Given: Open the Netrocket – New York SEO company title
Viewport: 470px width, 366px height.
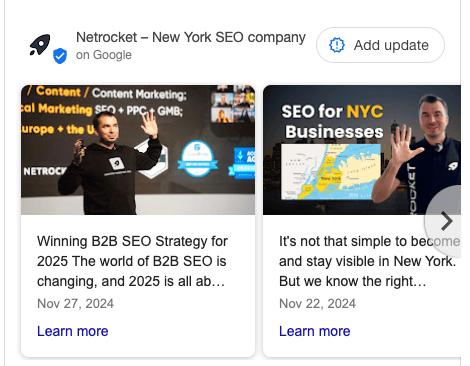Looking at the screenshot, I should [191, 37].
